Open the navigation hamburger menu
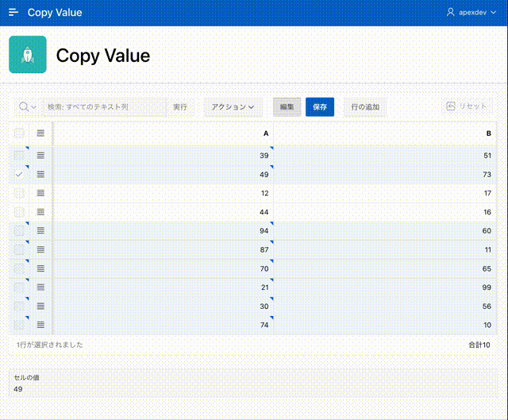508x420 pixels. tap(13, 13)
